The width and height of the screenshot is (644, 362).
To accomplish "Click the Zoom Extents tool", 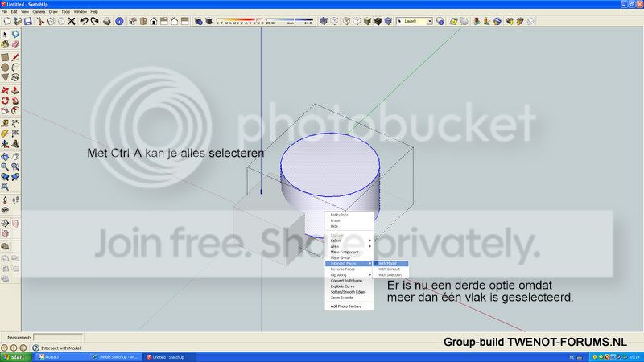I will 5,187.
